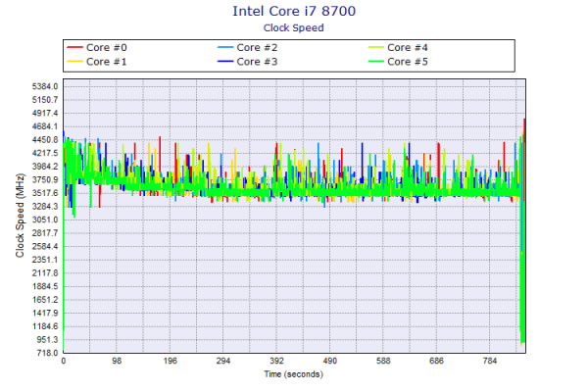Image resolution: width=588 pixels, height=392 pixels.
Task: Click the 3284.3 y-axis value
Action: pyautogui.click(x=45, y=207)
